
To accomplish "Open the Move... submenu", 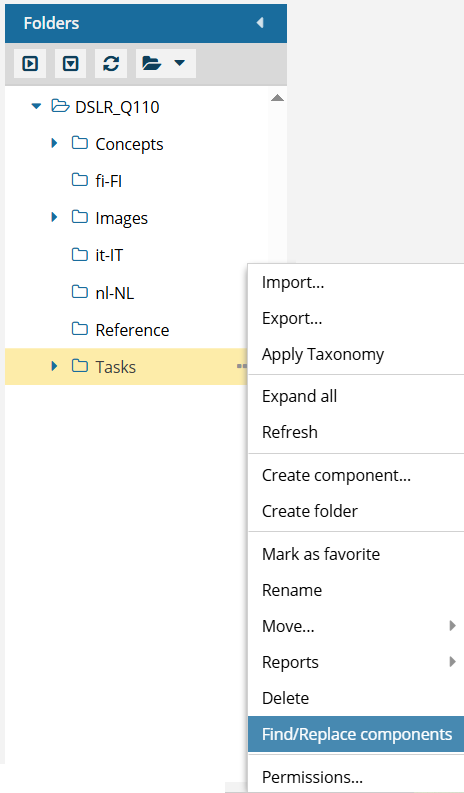I will (356, 627).
